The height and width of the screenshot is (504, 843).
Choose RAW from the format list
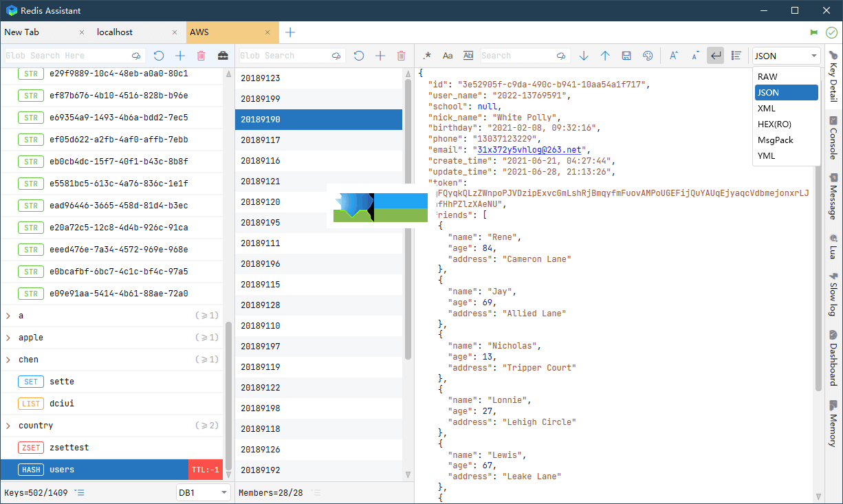tap(787, 76)
